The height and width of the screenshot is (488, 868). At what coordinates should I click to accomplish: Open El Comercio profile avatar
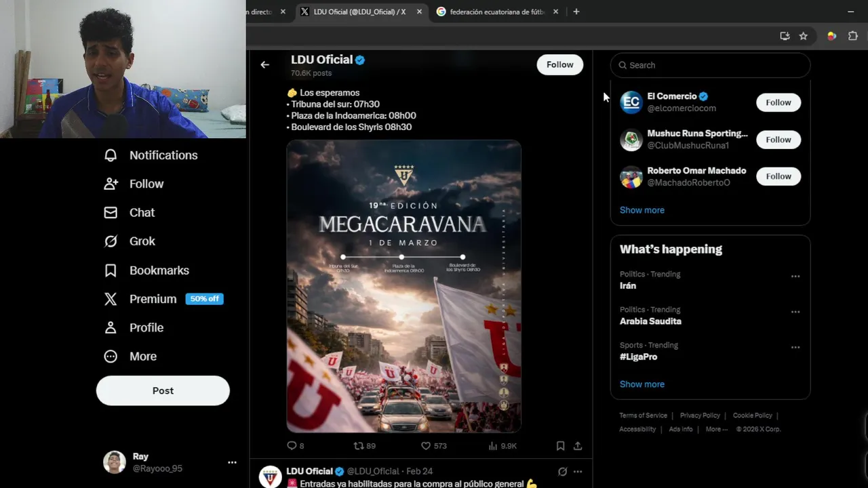(631, 102)
